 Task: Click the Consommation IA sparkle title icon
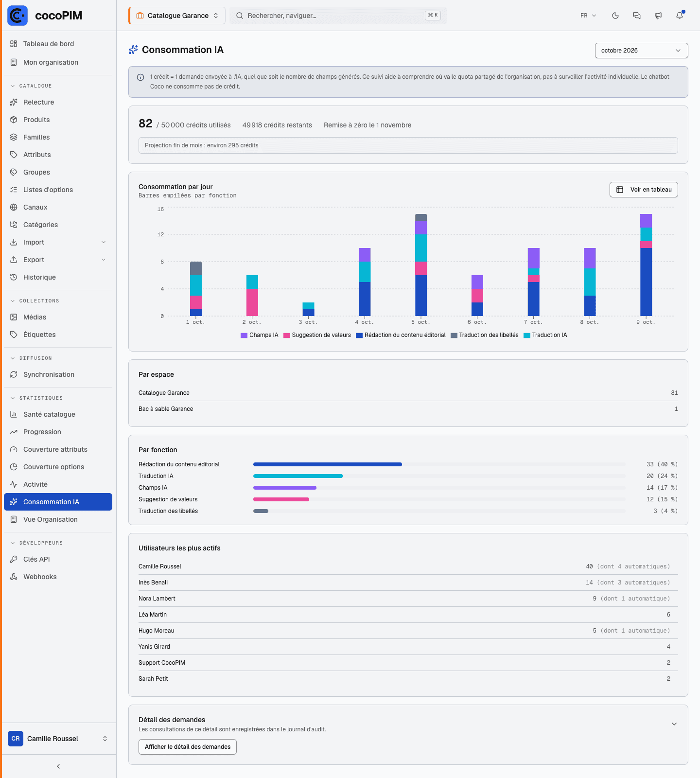coord(133,50)
